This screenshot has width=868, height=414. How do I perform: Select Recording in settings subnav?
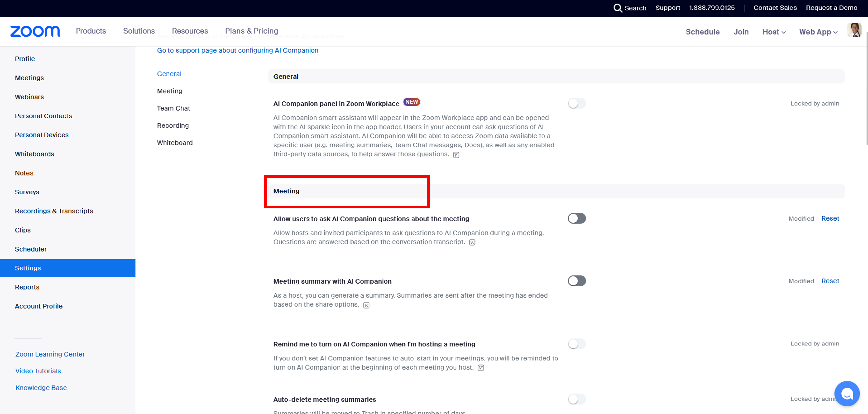[173, 125]
